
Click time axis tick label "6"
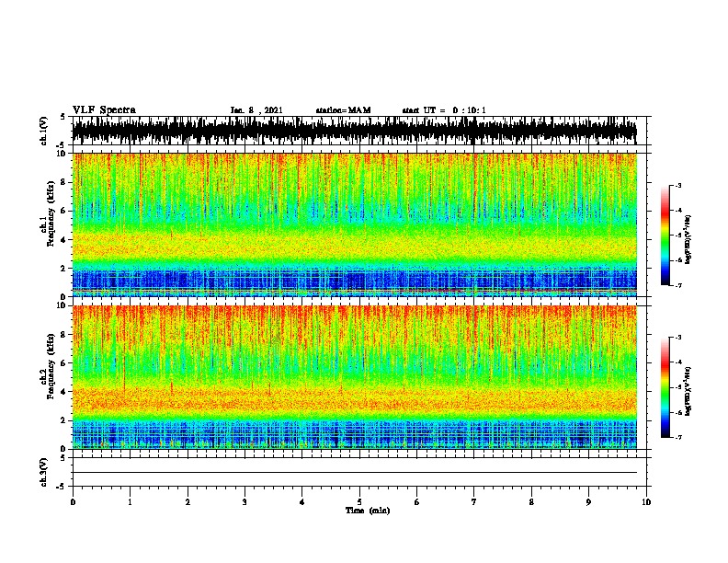(x=417, y=502)
